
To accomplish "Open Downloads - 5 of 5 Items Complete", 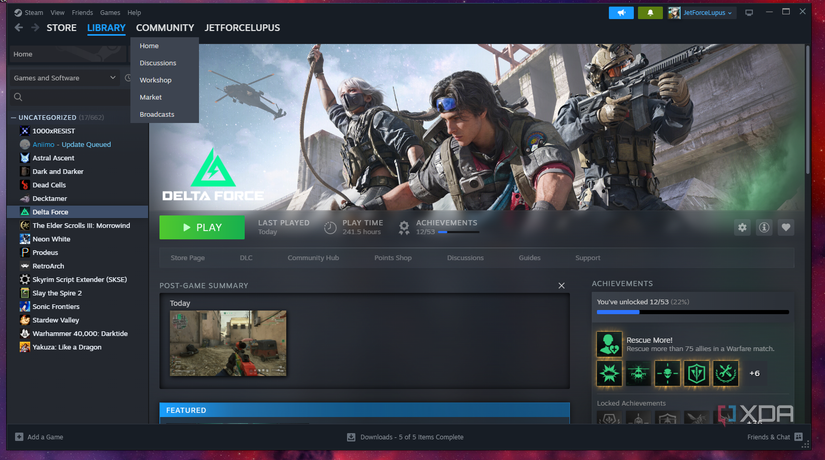I will (x=405, y=437).
